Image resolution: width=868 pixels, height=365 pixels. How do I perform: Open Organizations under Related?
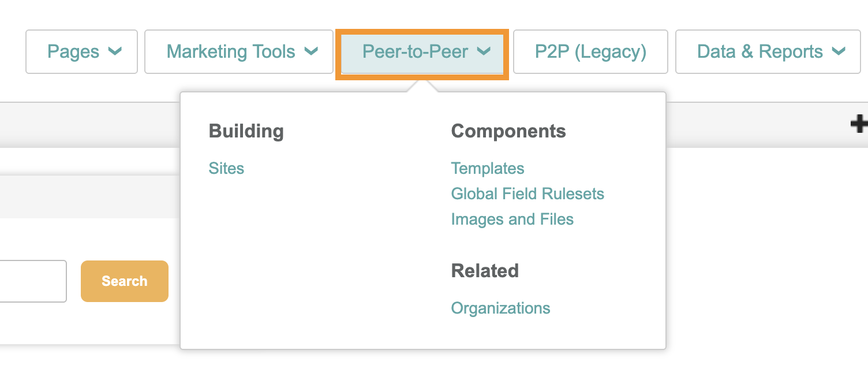[x=500, y=308]
